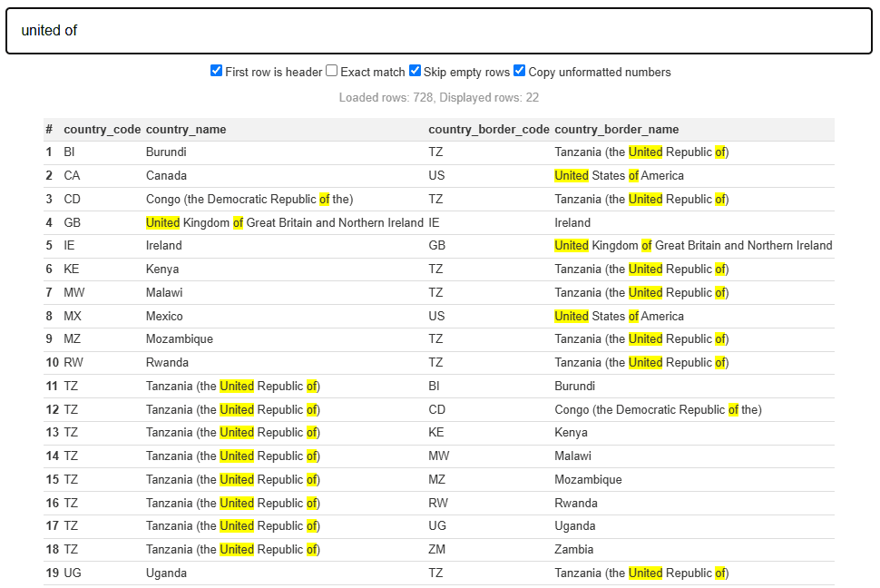The image size is (880, 588).
Task: Select the 'MW' code in row 7
Action: tap(74, 292)
